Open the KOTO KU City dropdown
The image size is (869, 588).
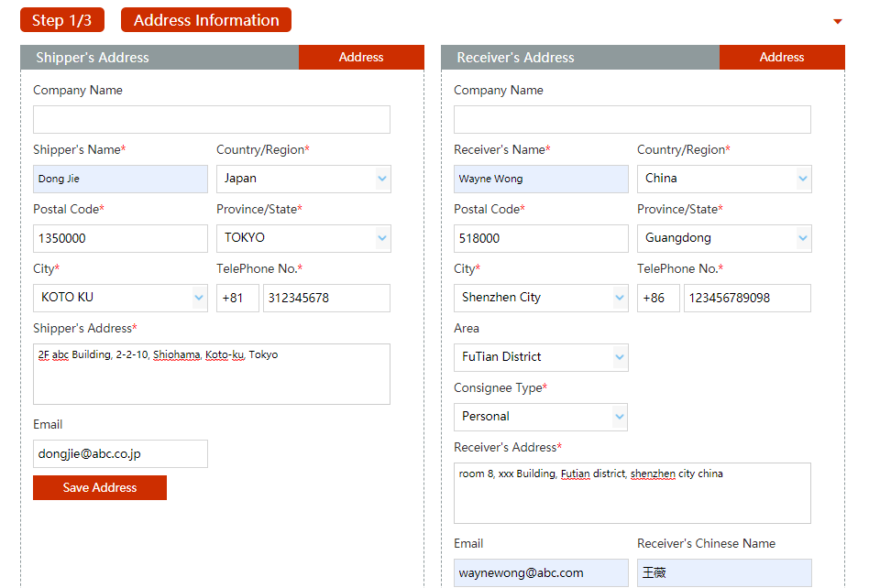120,298
